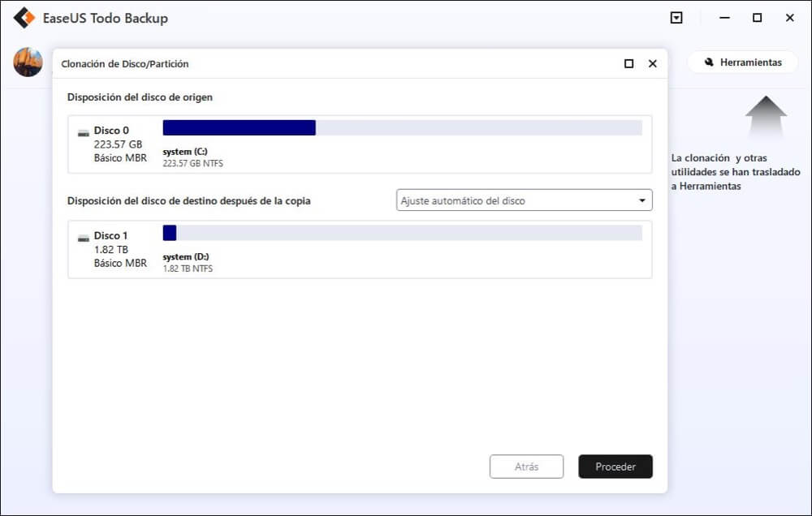Click the Disco 1 drive icon

pyautogui.click(x=84, y=238)
